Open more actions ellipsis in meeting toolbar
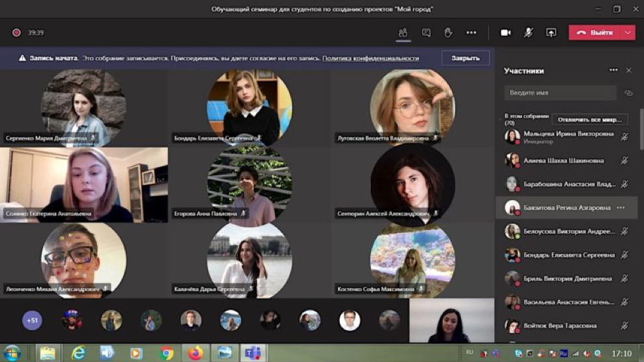The width and height of the screenshot is (644, 362). [471, 32]
